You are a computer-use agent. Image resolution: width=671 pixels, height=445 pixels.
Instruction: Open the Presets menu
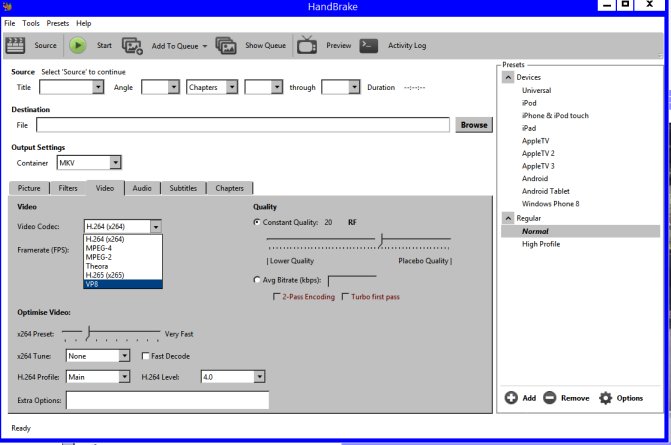coord(57,24)
